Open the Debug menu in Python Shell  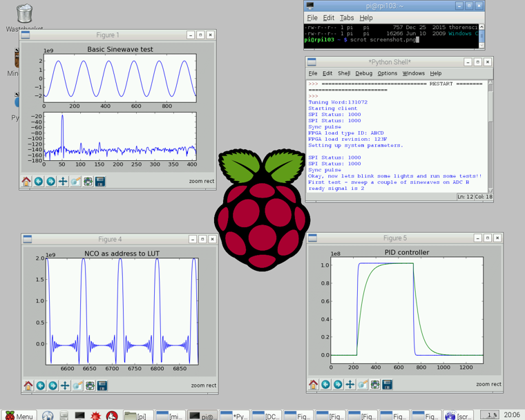click(363, 73)
